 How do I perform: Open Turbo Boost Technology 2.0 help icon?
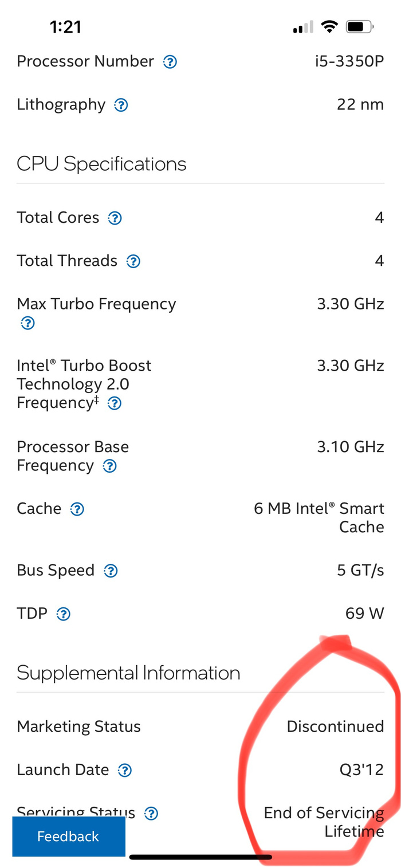coord(115,403)
